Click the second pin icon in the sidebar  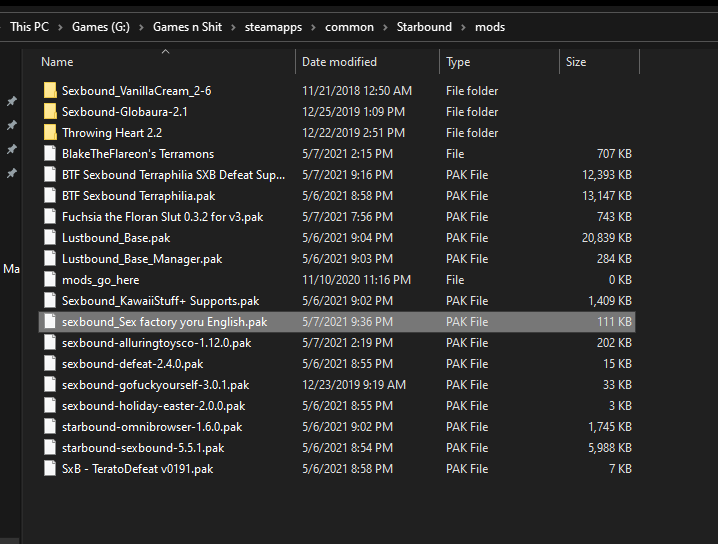12,125
